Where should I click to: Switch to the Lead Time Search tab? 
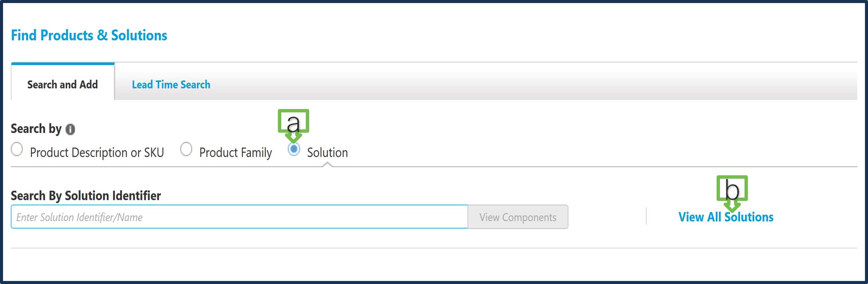[x=171, y=84]
